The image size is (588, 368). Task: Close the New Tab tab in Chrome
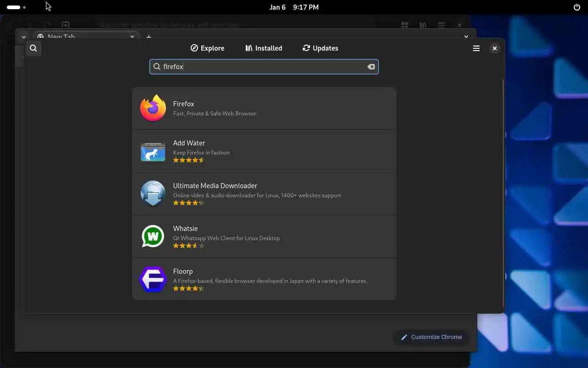[x=132, y=36]
